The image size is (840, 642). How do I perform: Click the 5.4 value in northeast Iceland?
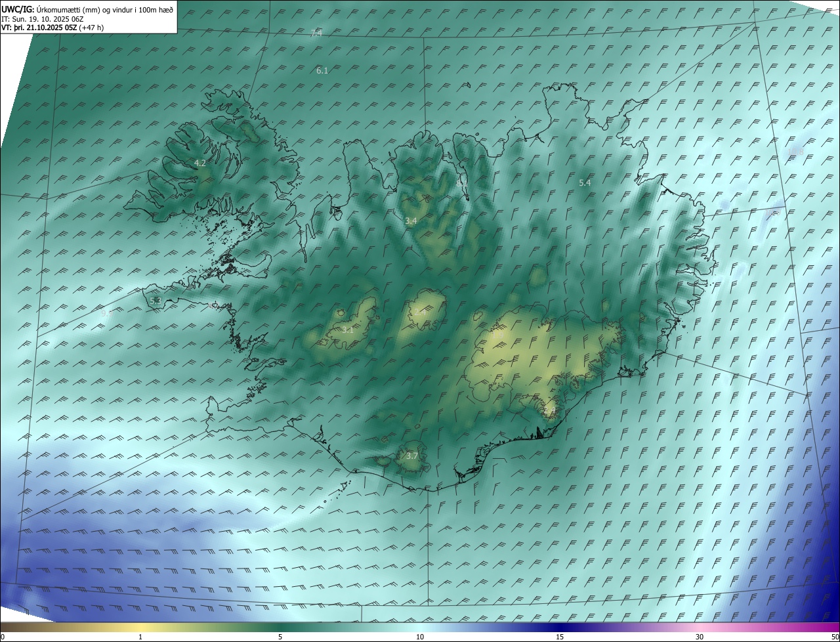[x=585, y=182]
